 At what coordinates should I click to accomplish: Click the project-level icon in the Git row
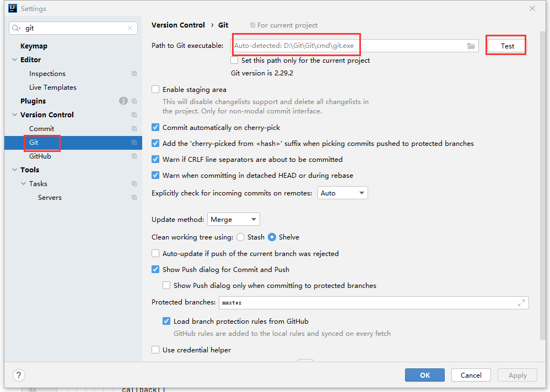[x=134, y=142]
